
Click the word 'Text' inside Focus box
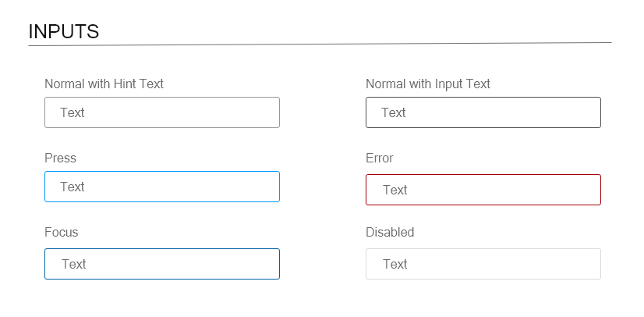(74, 264)
